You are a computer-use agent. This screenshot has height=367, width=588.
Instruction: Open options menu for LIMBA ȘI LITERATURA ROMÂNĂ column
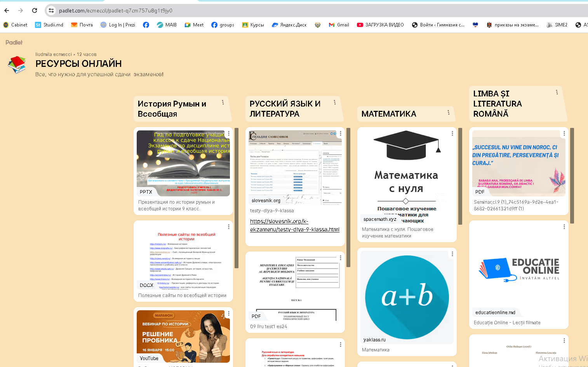[x=557, y=92]
